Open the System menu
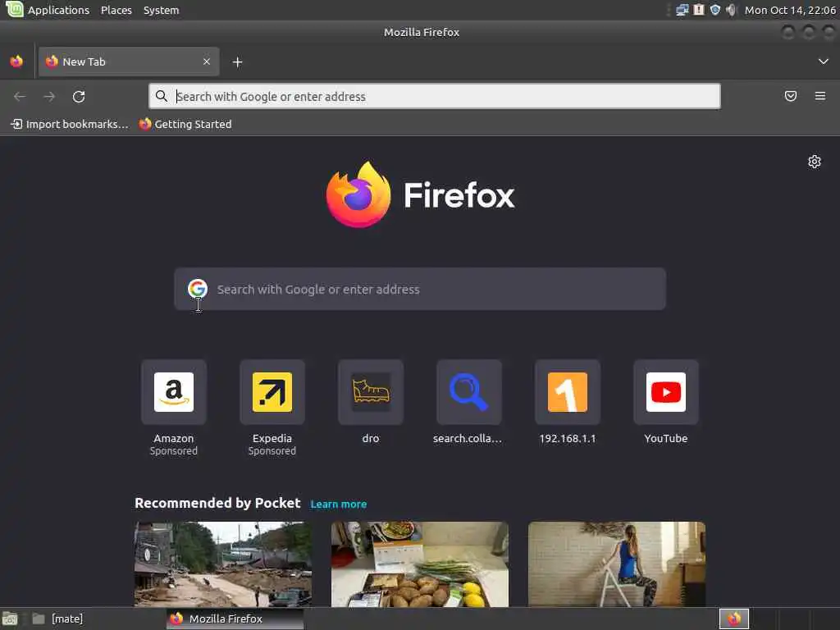This screenshot has height=630, width=840. 162,10
